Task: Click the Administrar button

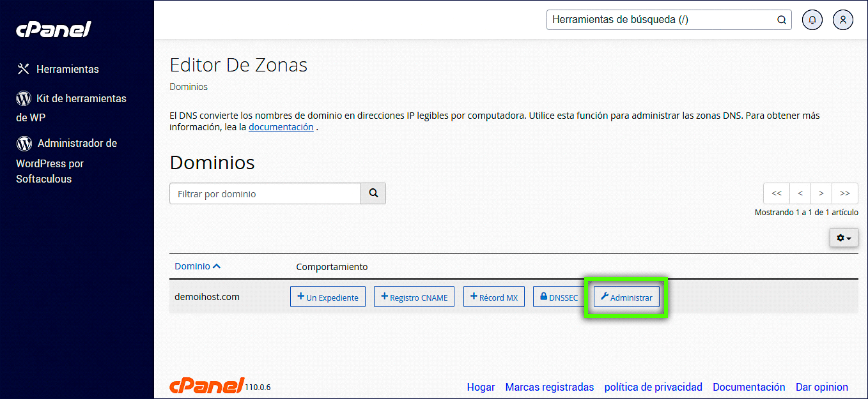Action: (x=626, y=297)
